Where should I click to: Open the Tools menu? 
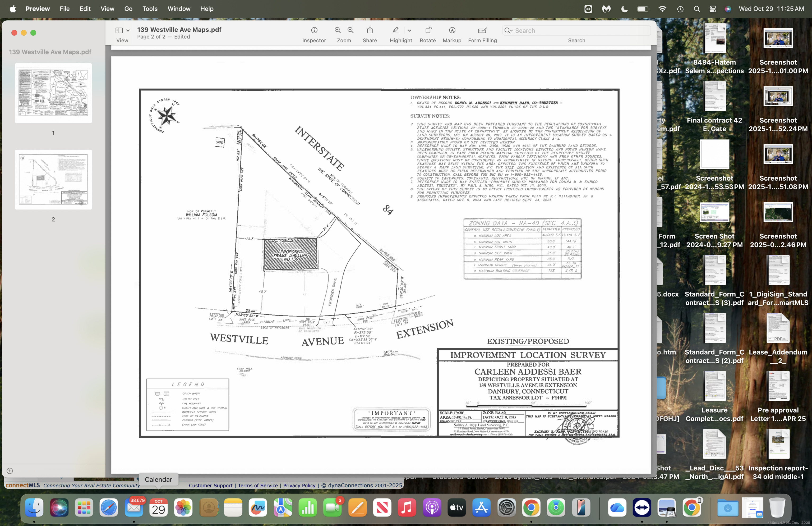150,9
